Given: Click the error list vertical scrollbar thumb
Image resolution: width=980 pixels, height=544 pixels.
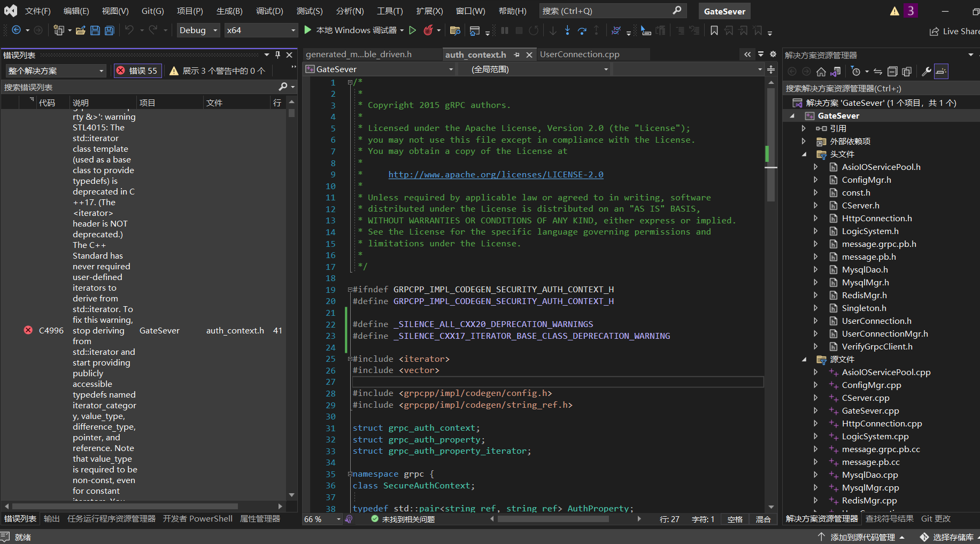Looking at the screenshot, I should [291, 113].
